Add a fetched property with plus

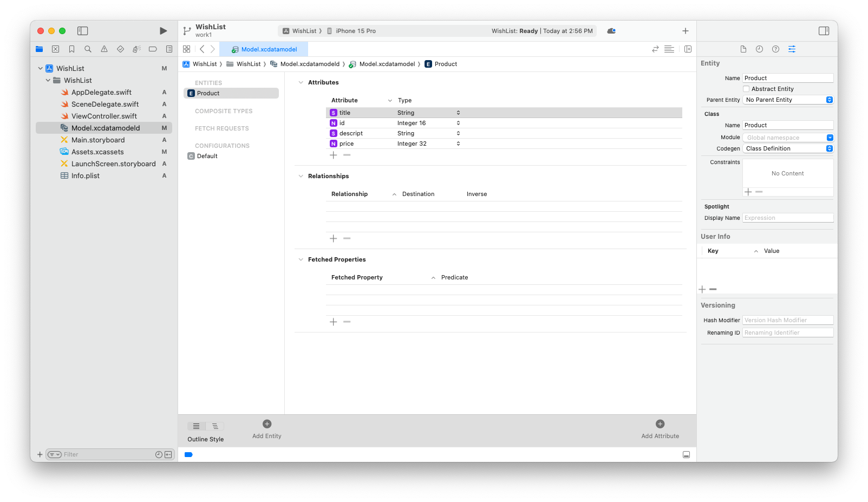tap(334, 322)
